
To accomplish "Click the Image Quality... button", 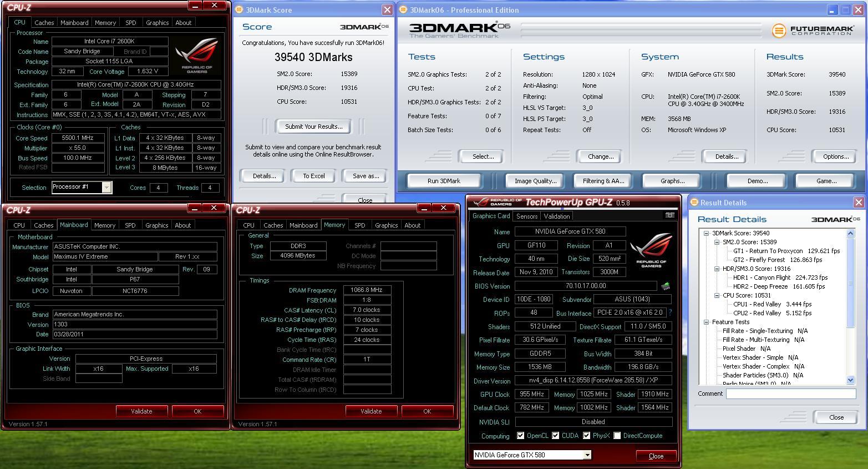I will click(x=535, y=181).
